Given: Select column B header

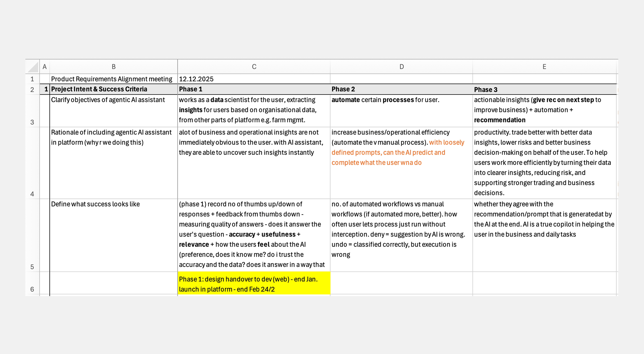Looking at the screenshot, I should point(114,67).
